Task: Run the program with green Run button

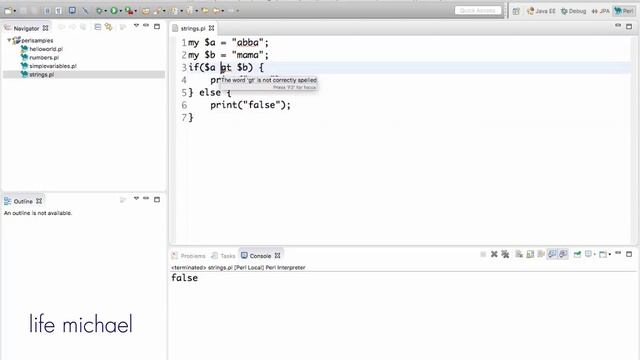Action: click(x=114, y=11)
